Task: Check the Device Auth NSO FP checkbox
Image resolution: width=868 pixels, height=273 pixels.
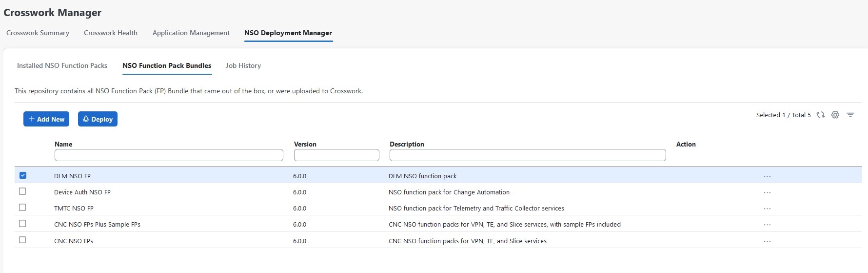Action: point(22,191)
